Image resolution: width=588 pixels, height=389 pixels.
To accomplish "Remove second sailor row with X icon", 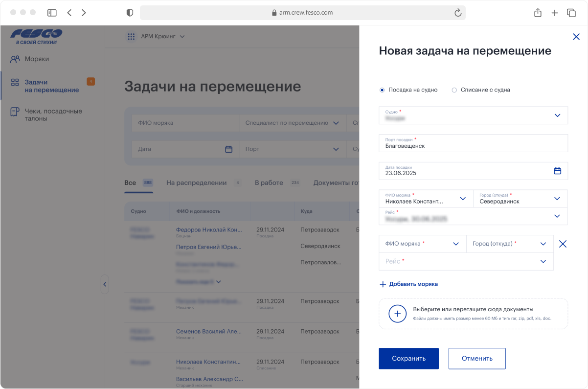I will [563, 244].
